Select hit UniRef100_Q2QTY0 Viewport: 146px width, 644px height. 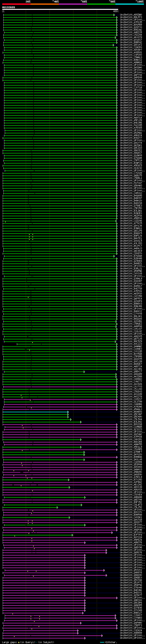click(131, 27)
